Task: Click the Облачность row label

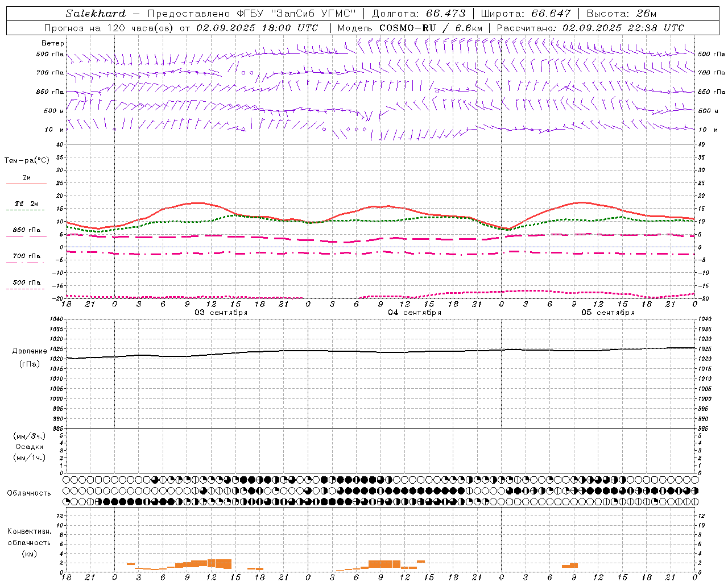Action: (29, 493)
